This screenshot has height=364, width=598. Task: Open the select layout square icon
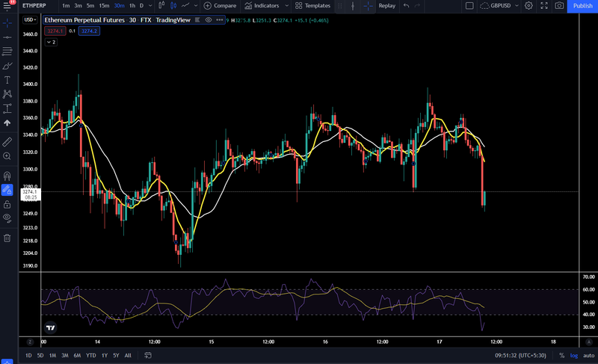[x=469, y=6]
